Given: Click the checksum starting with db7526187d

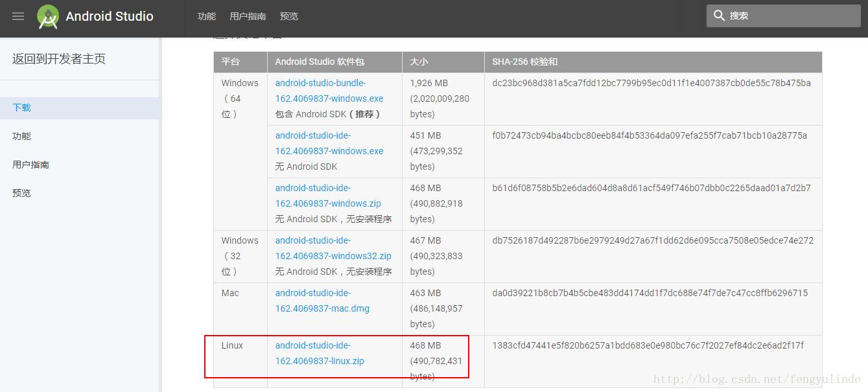Looking at the screenshot, I should click(653, 240).
